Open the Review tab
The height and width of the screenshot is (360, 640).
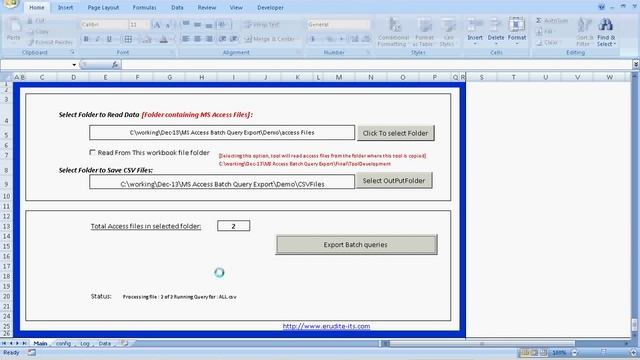pos(207,7)
